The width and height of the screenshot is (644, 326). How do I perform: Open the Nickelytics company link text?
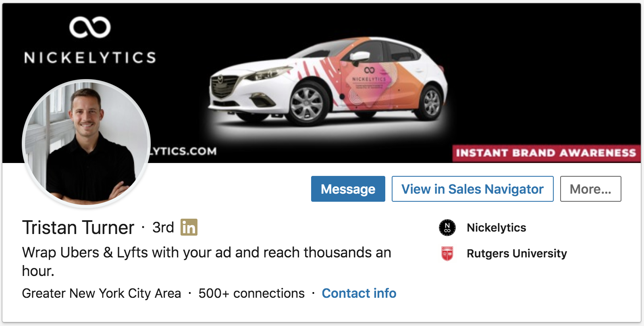[496, 228]
